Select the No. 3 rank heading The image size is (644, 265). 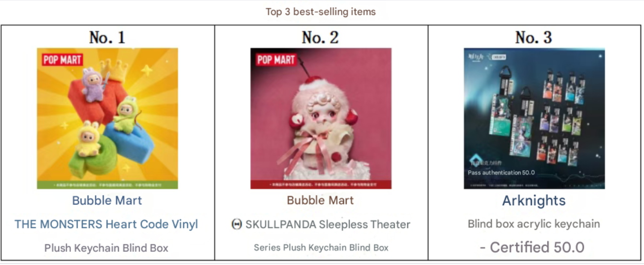[x=534, y=38]
